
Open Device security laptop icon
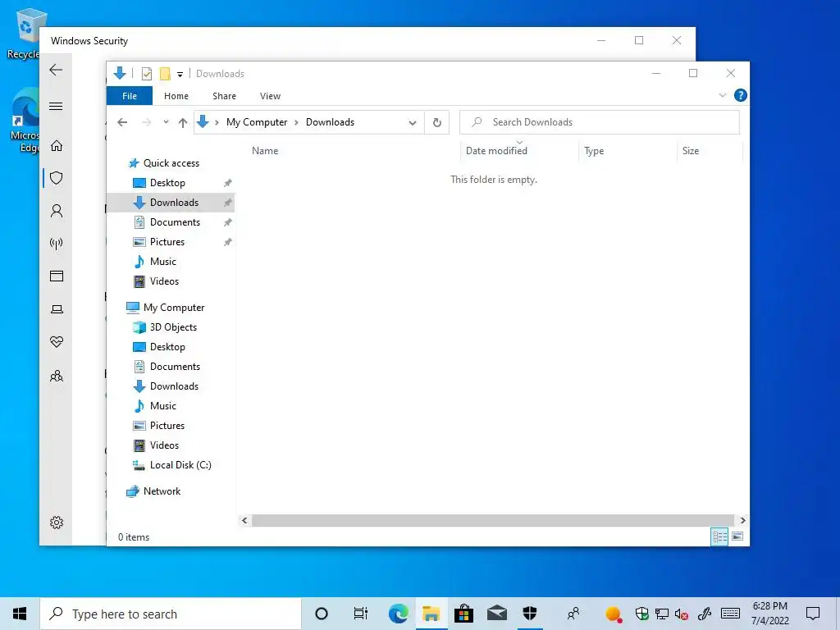click(x=57, y=309)
